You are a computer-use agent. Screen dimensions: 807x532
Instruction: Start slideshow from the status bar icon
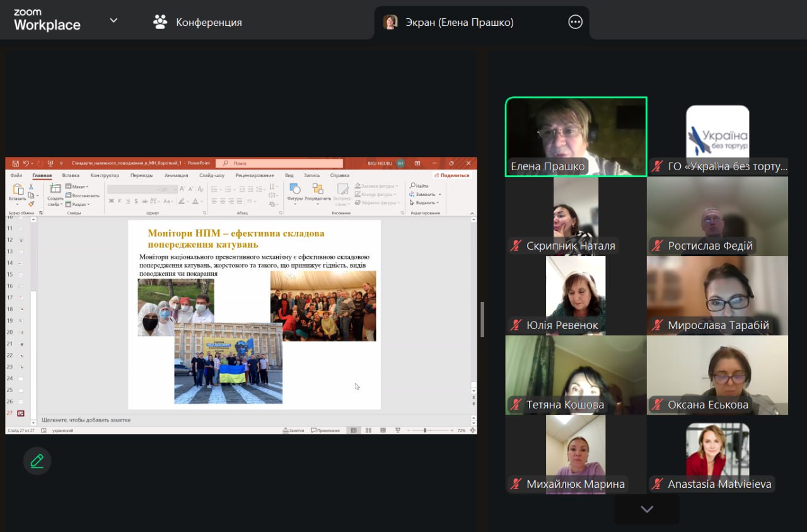[x=397, y=431]
